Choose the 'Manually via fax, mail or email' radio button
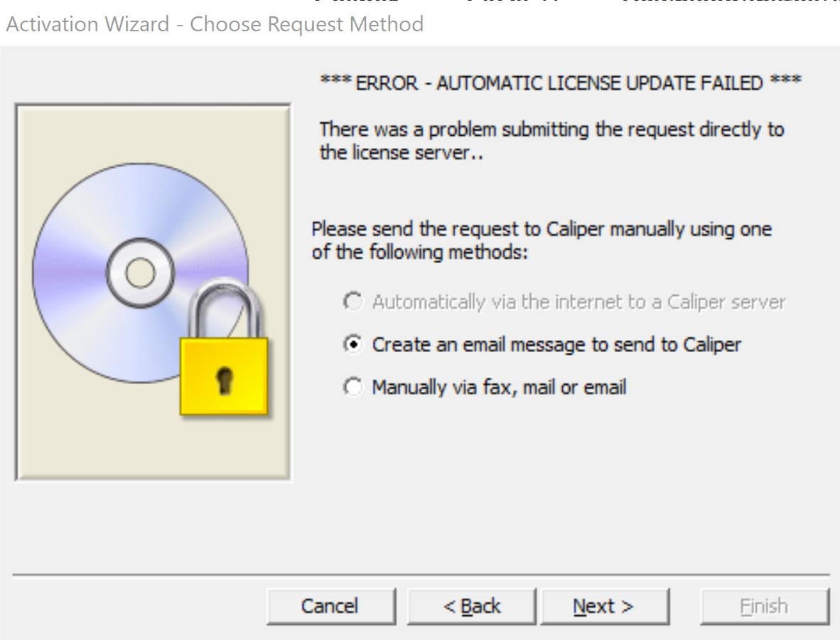The image size is (840, 640). (352, 388)
